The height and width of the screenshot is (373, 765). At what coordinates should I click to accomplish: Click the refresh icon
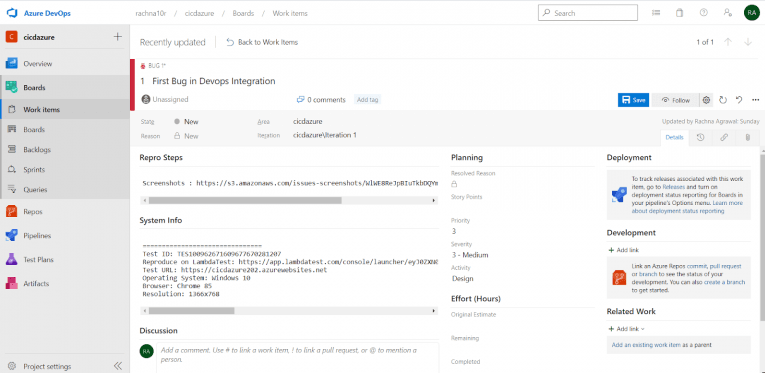(723, 100)
